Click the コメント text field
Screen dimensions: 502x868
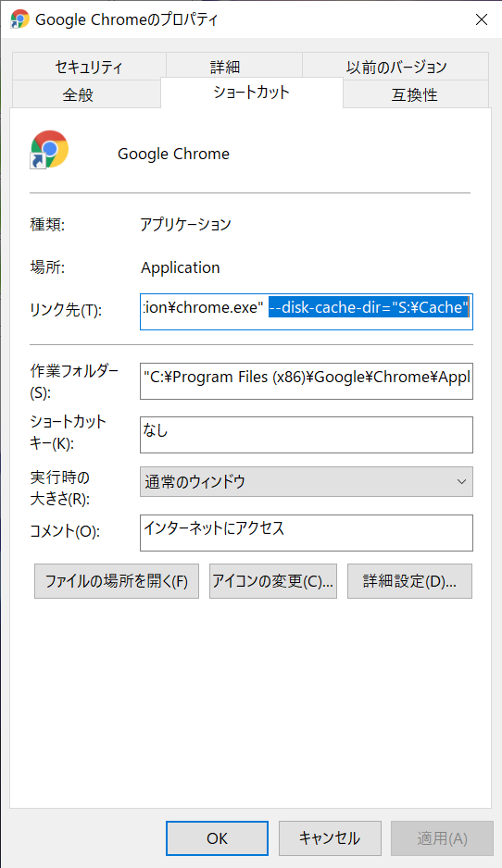click(307, 532)
